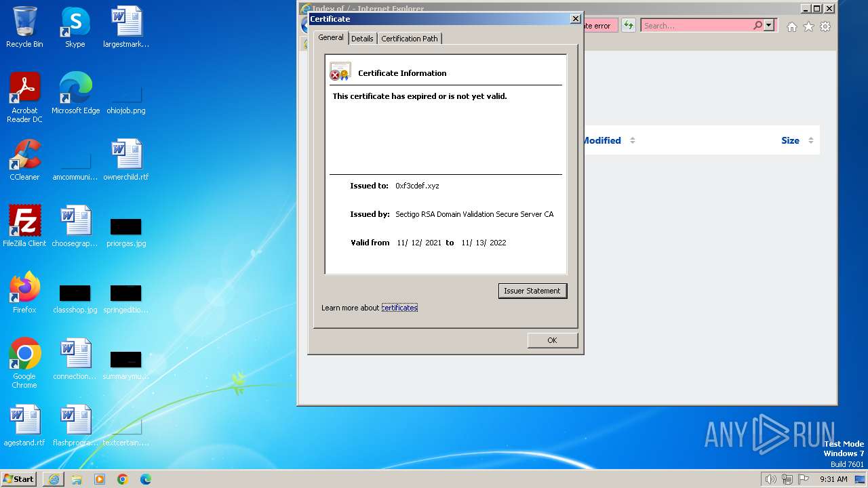Open IE favorites star icon

tap(808, 26)
